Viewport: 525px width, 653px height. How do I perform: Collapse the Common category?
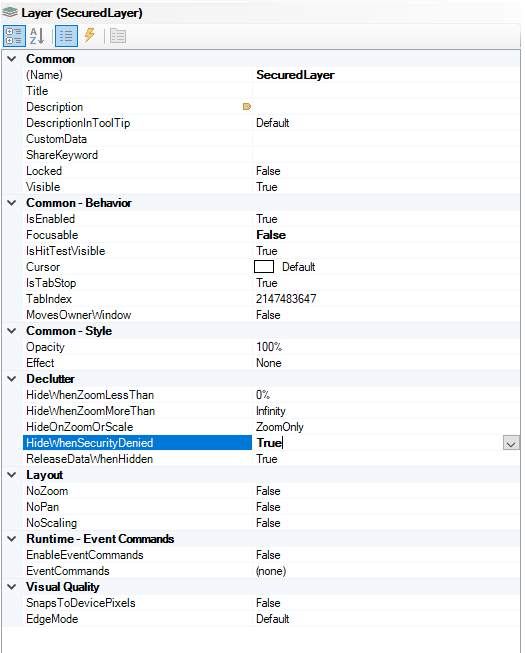pyautogui.click(x=12, y=59)
